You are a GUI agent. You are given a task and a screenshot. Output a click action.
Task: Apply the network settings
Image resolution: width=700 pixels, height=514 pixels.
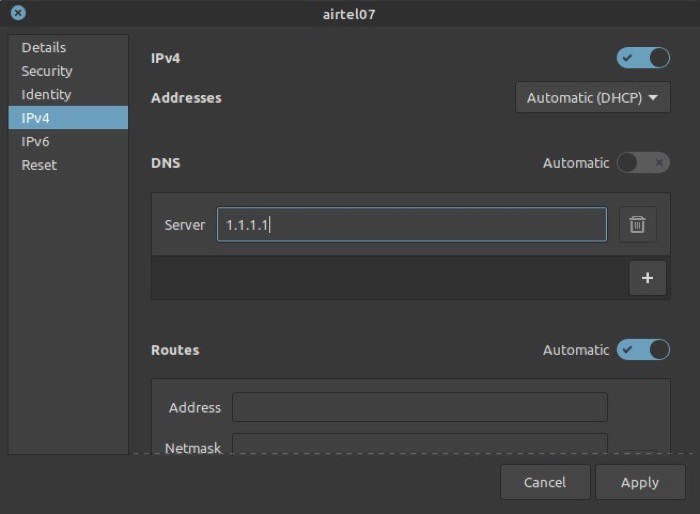[639, 482]
